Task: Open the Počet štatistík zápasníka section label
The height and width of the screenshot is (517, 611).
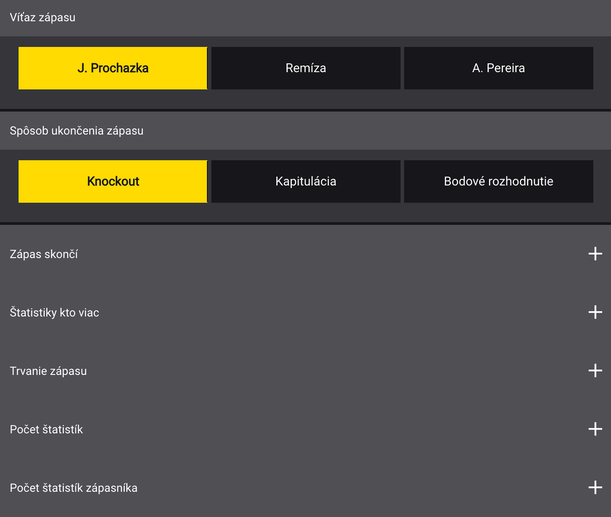Action: (73, 488)
